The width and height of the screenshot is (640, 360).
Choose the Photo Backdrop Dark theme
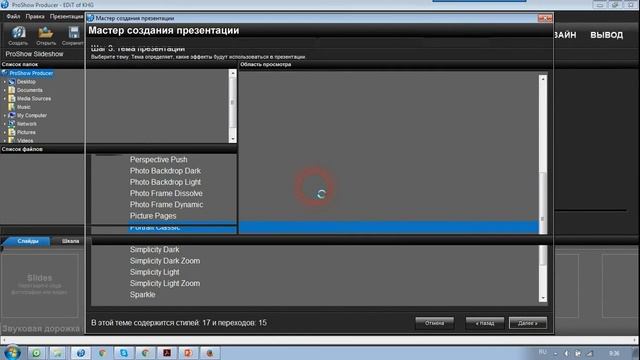(165, 171)
